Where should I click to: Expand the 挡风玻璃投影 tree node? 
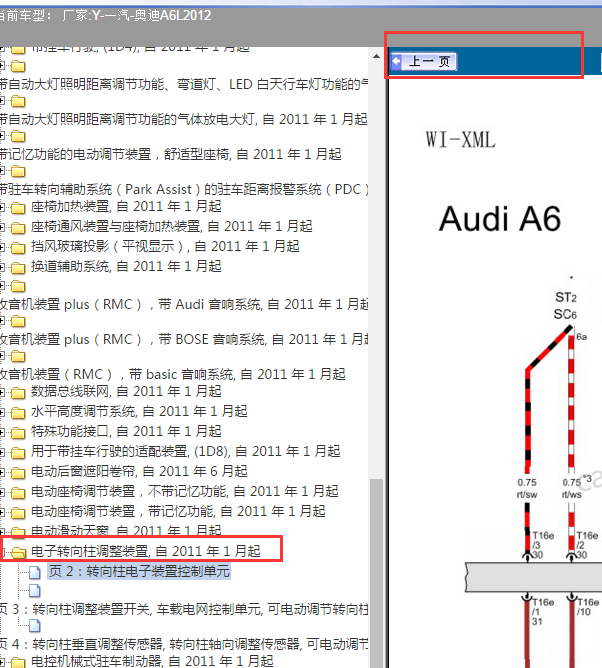tap(2, 248)
